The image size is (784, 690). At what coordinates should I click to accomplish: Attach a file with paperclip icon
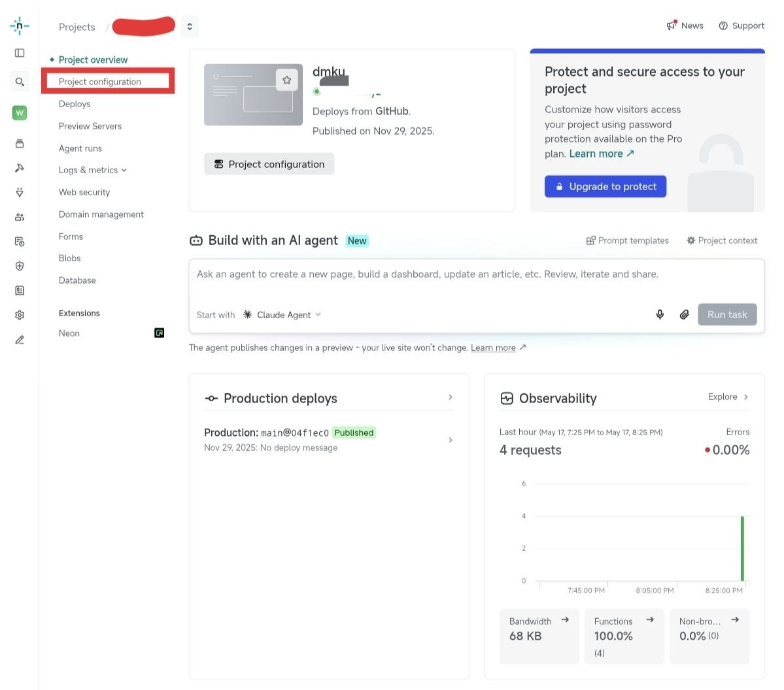pos(685,314)
